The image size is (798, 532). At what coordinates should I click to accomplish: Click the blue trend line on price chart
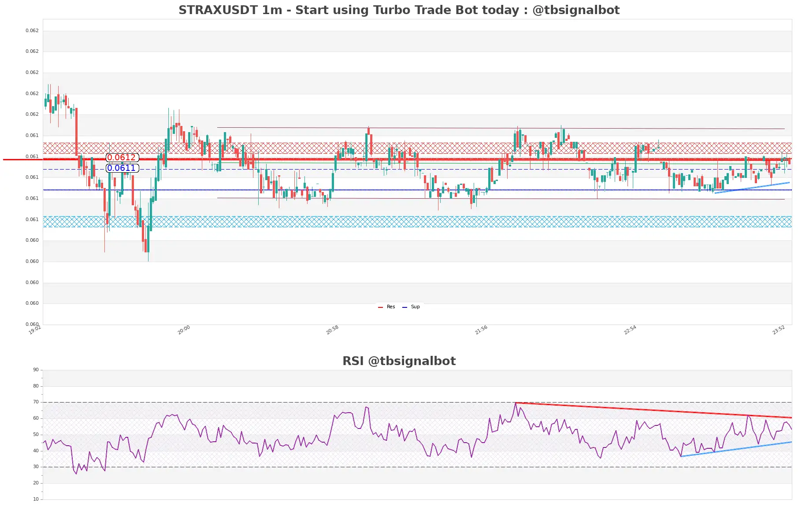[752, 188]
